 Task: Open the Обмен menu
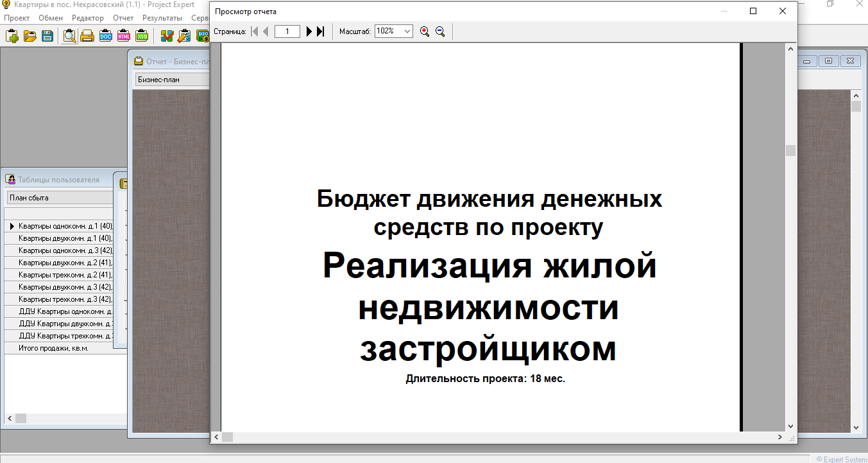click(x=51, y=18)
